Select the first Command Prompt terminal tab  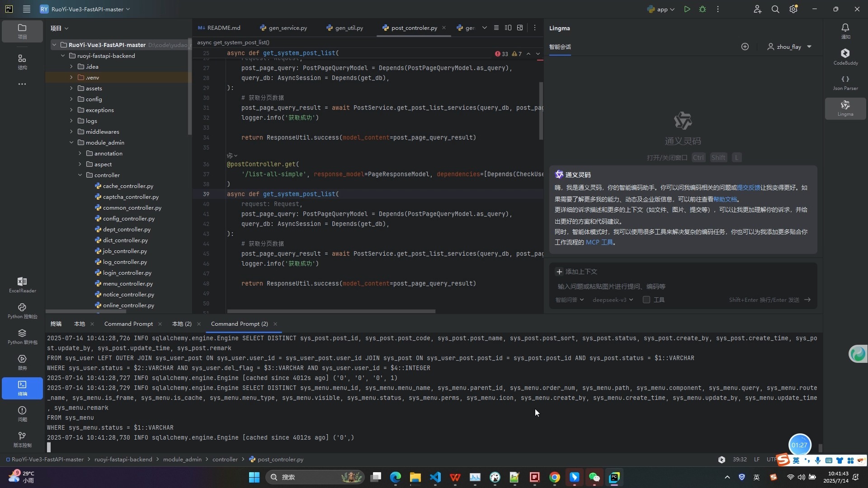coord(128,324)
